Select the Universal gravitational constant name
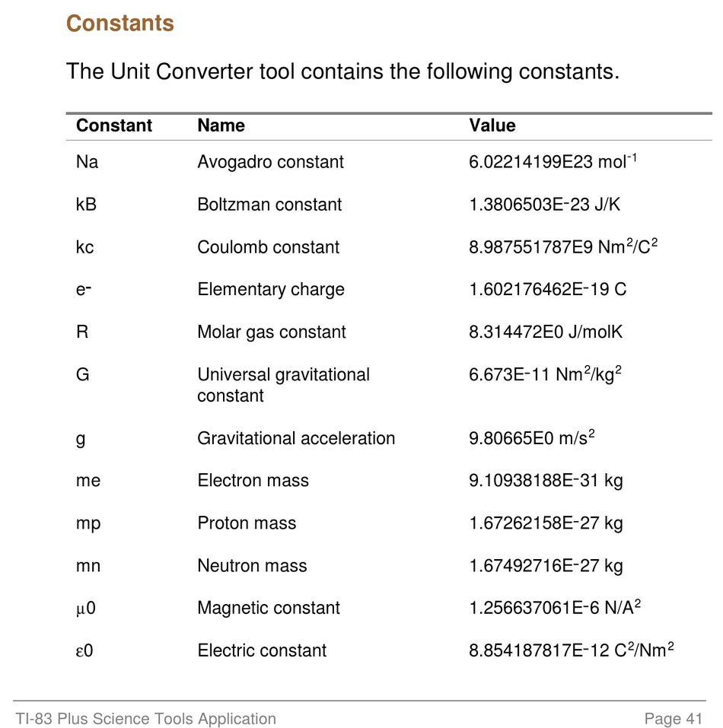723x728 pixels. (x=283, y=385)
